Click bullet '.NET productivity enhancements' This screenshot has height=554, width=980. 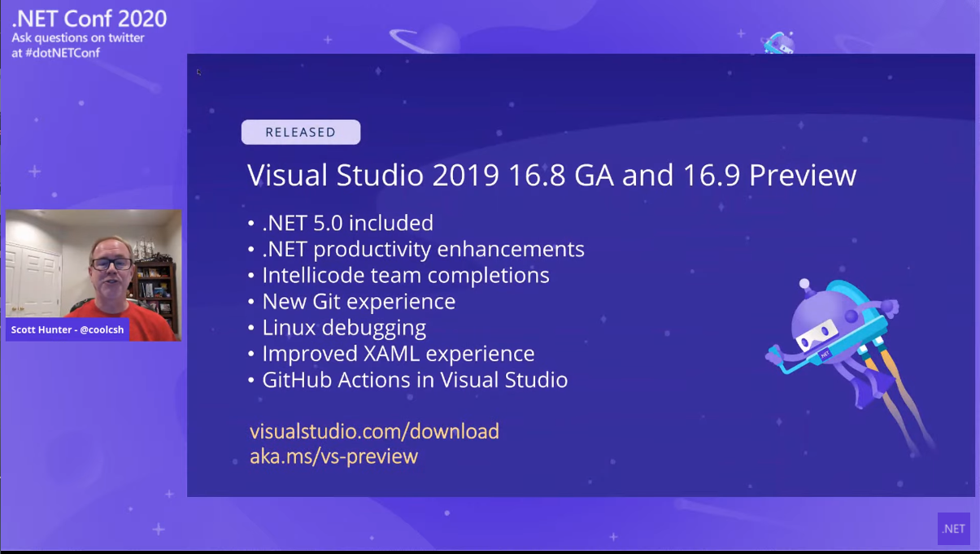[423, 249]
